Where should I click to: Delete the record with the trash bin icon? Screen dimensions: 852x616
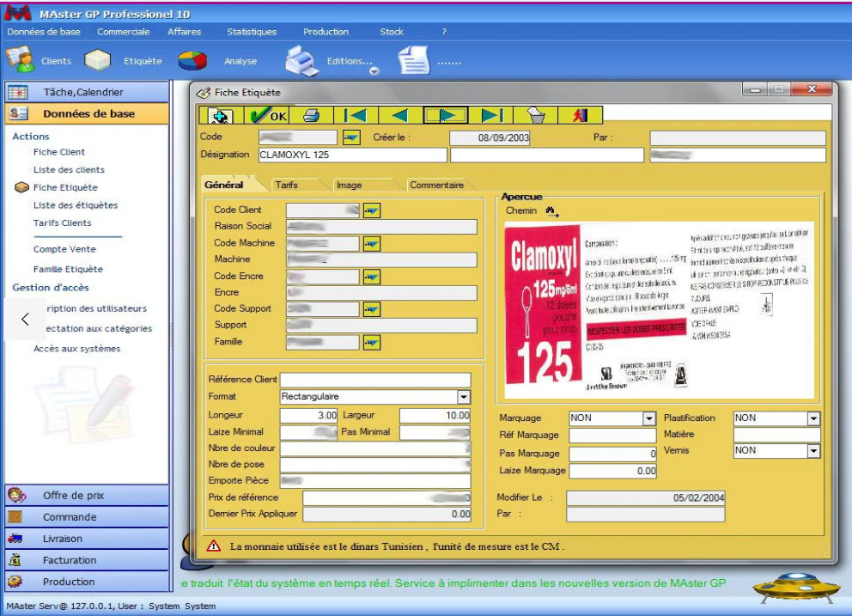(535, 114)
